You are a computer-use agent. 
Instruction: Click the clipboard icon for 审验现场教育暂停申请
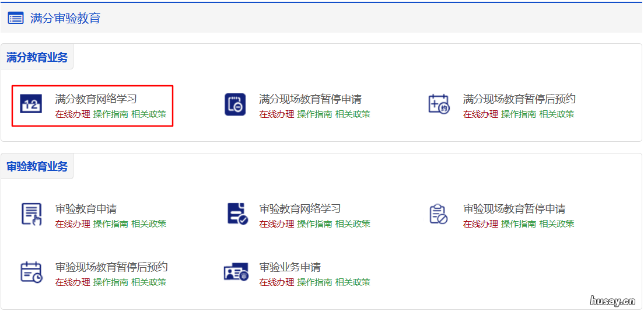click(438, 214)
